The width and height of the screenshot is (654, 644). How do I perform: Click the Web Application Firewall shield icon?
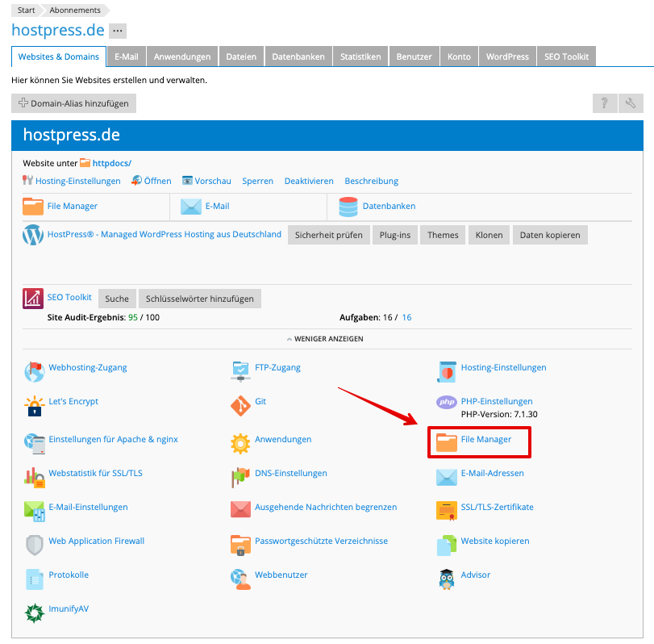click(x=34, y=545)
